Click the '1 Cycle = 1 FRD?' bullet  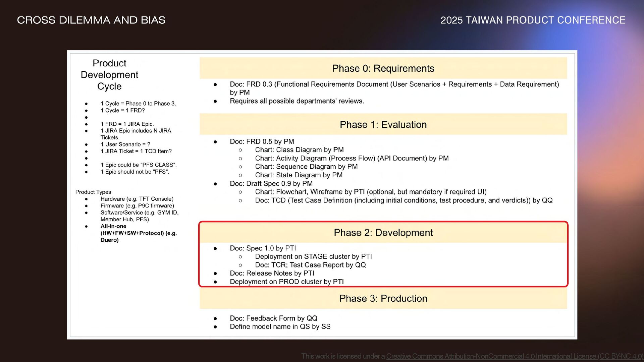[x=123, y=110]
